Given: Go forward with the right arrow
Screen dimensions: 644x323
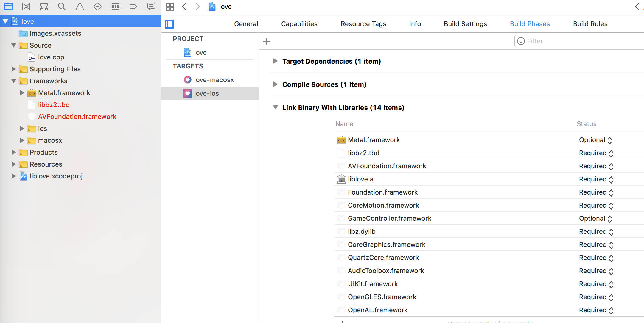Looking at the screenshot, I should click(x=197, y=7).
